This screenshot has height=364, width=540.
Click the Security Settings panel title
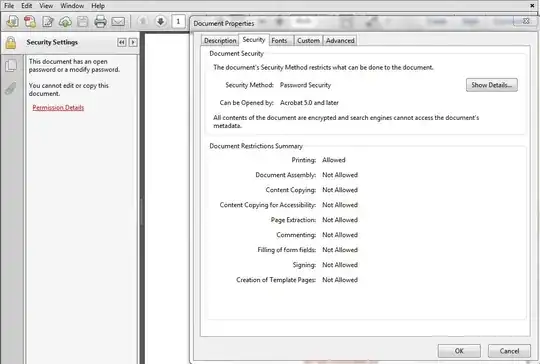[x=52, y=42]
